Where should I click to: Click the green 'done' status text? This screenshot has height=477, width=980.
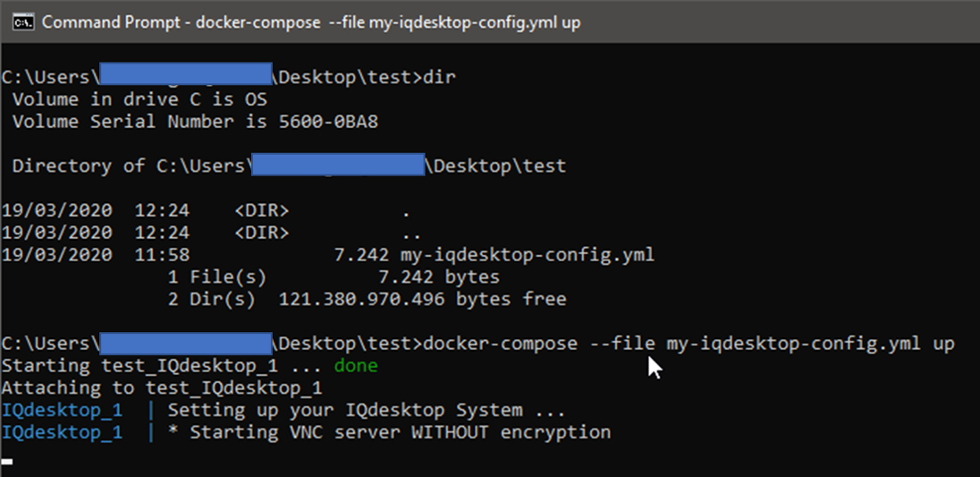click(356, 365)
